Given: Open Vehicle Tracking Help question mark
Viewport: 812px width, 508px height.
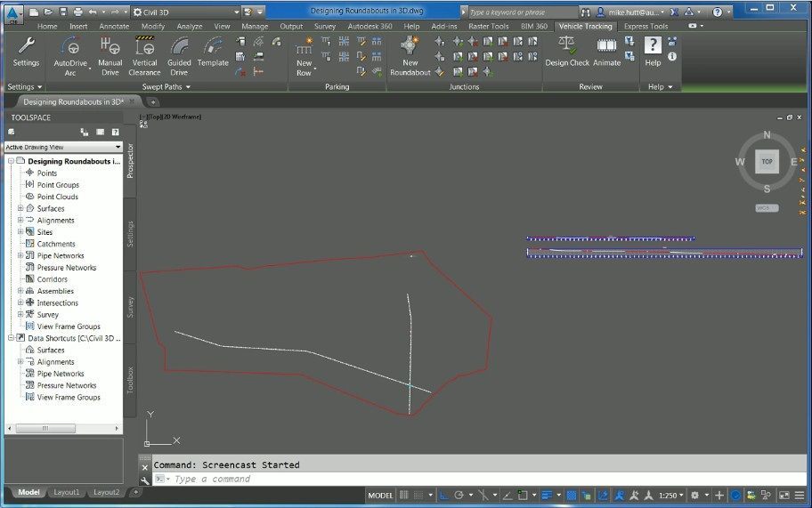Looking at the screenshot, I should pos(653,52).
